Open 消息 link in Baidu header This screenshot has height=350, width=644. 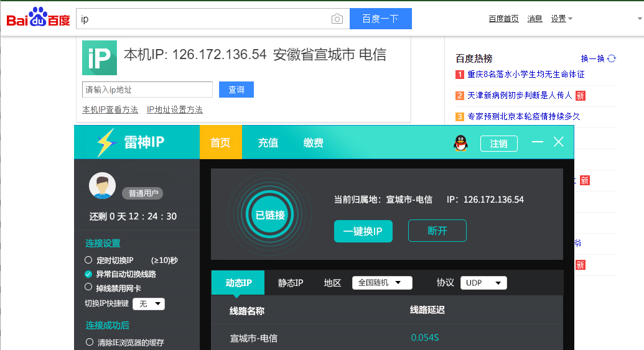(x=534, y=19)
